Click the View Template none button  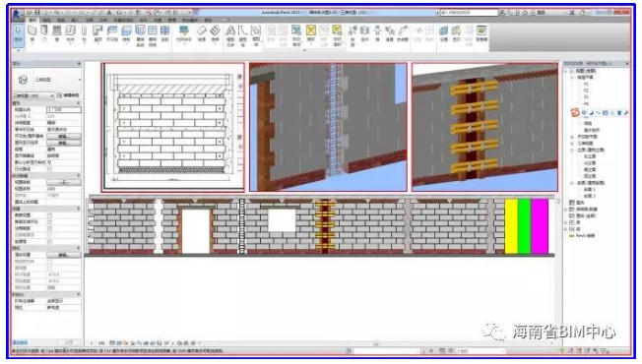tap(63, 182)
